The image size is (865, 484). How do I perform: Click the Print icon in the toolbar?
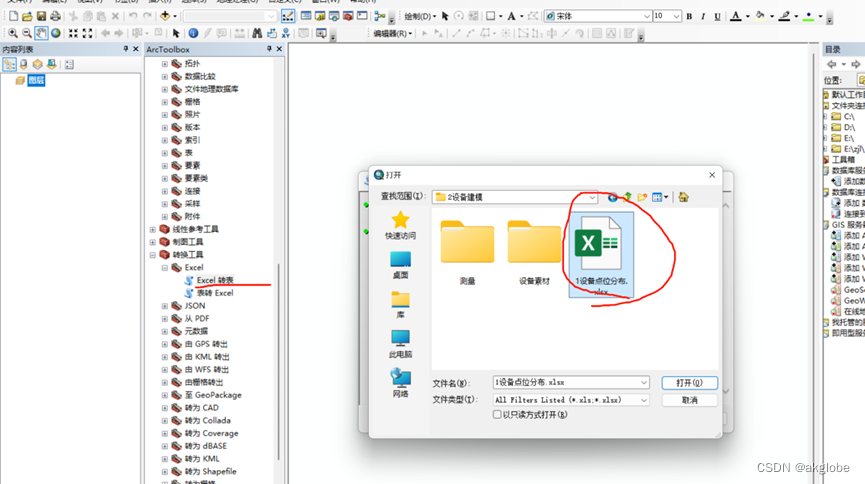tap(55, 16)
